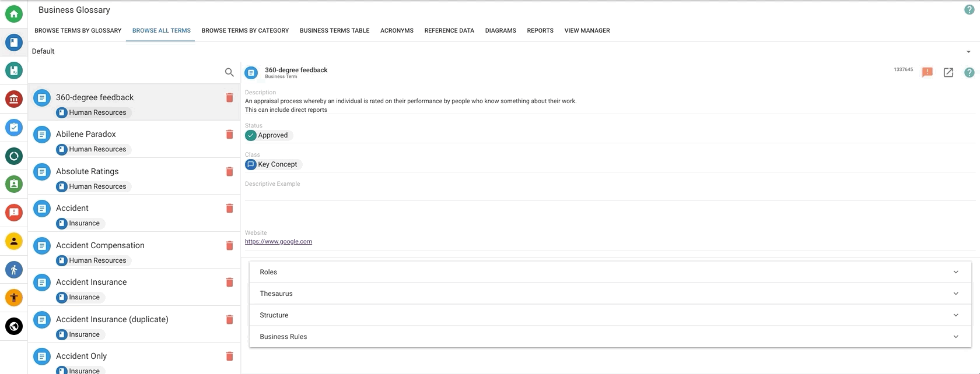980x374 pixels.
Task: Click the search magnifier icon
Action: pyautogui.click(x=229, y=72)
